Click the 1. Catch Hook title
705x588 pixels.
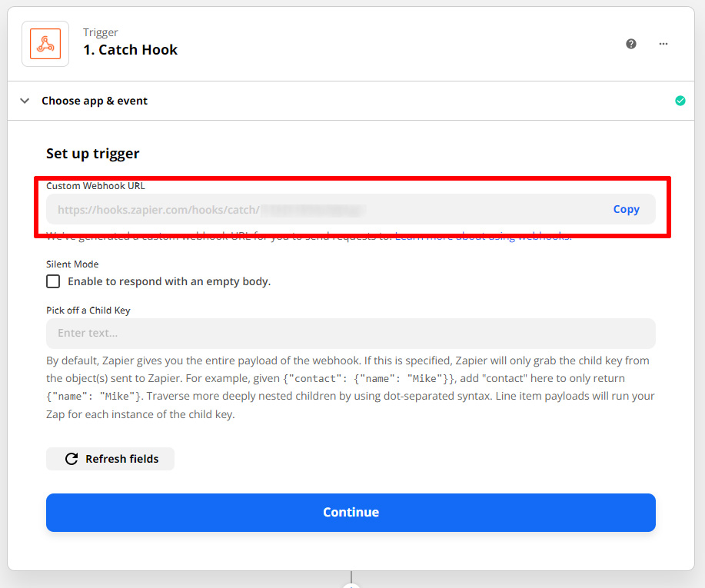click(131, 49)
